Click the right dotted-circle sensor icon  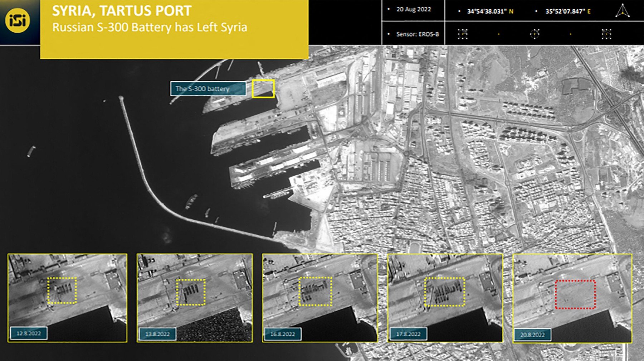[x=606, y=34]
